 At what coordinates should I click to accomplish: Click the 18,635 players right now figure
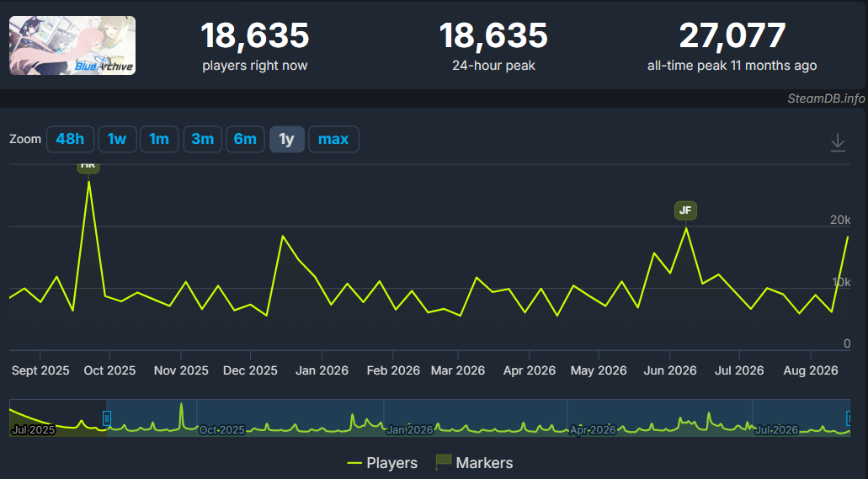tap(254, 35)
